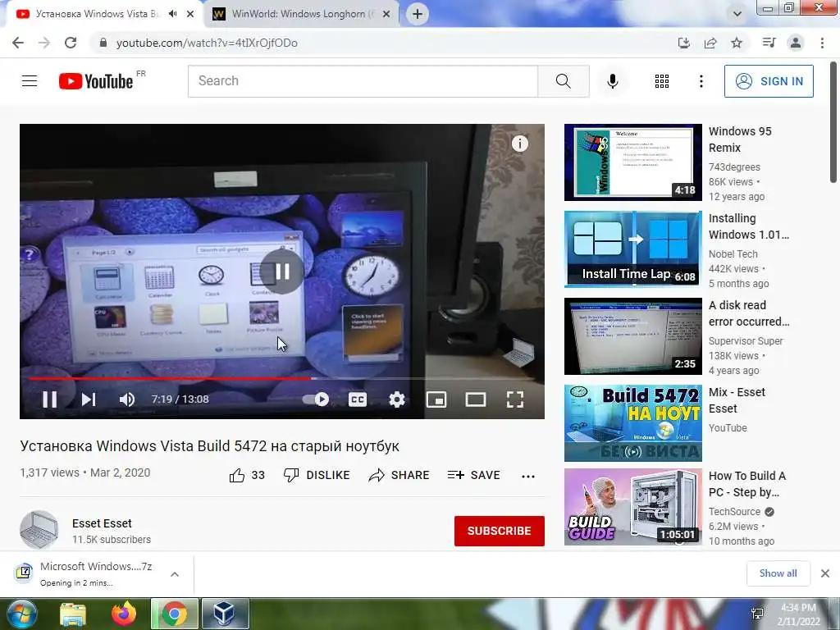Viewport: 840px width, 630px height.
Task: Open Installing Windows 1.01 video title
Action: [x=748, y=226]
